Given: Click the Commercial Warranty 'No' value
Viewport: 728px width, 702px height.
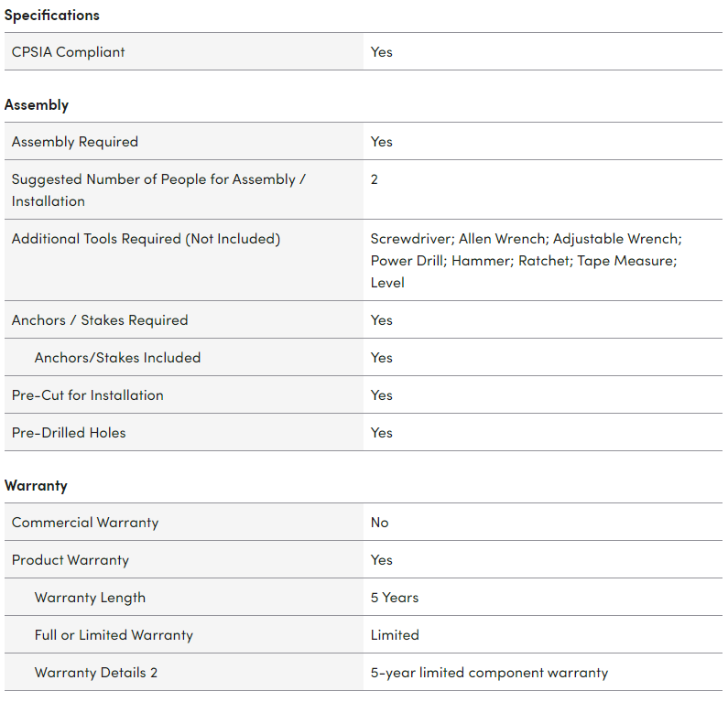Looking at the screenshot, I should 380,523.
